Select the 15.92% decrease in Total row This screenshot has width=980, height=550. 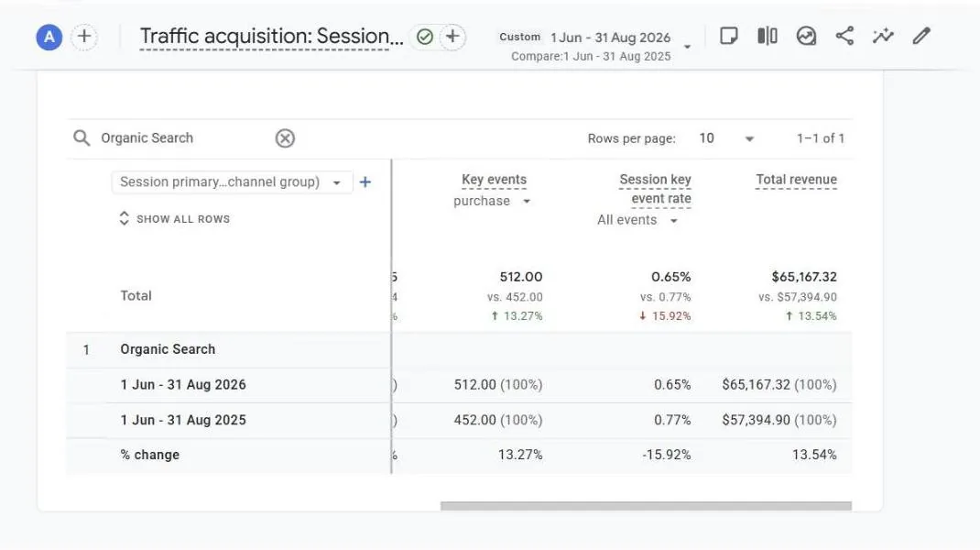coord(665,316)
